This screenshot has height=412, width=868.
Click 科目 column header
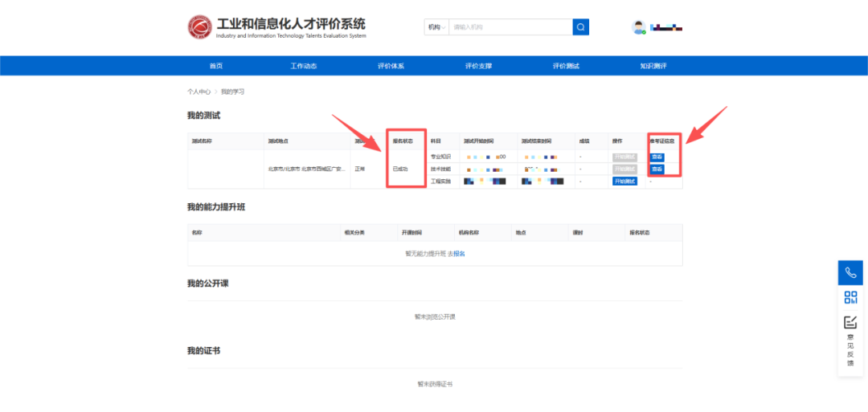click(x=436, y=141)
